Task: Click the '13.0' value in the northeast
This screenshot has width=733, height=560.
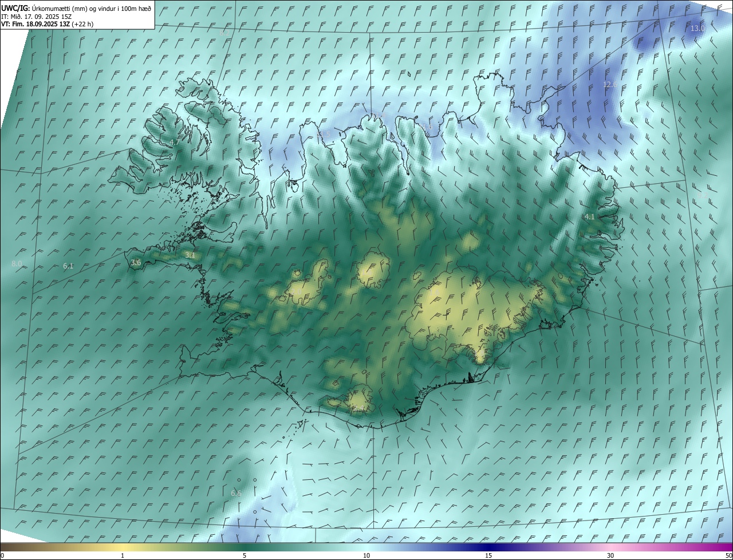Action: click(x=697, y=29)
